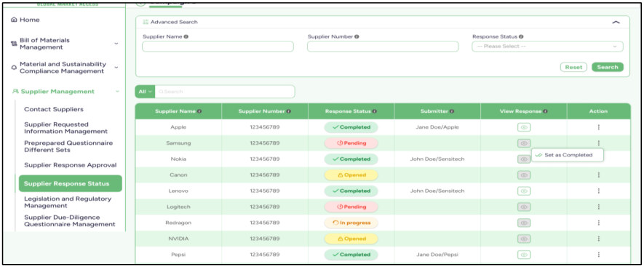View response for Logitech row
The height and width of the screenshot is (267, 644).
(524, 207)
